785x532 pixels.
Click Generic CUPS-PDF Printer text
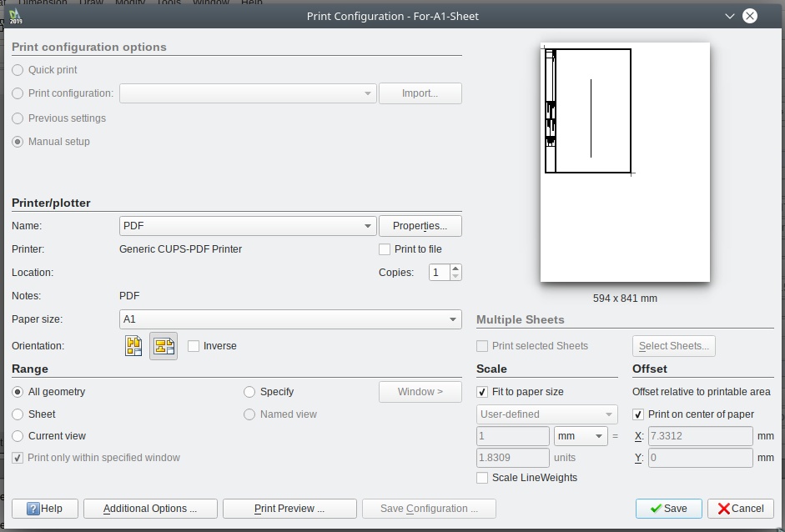click(180, 249)
